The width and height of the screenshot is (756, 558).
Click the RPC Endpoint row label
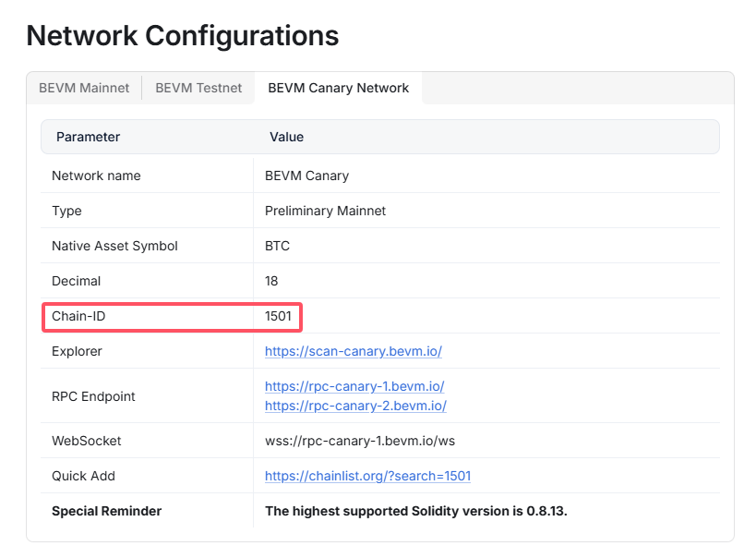click(x=93, y=396)
